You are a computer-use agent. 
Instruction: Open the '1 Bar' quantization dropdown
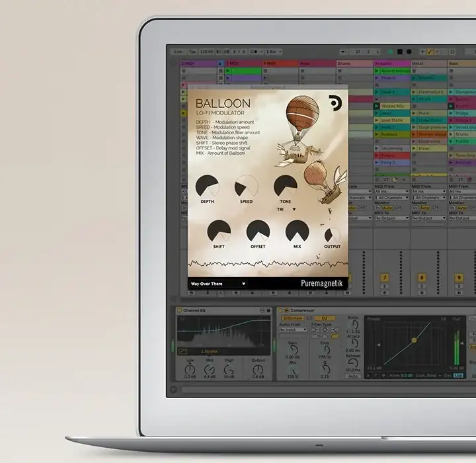[273, 52]
